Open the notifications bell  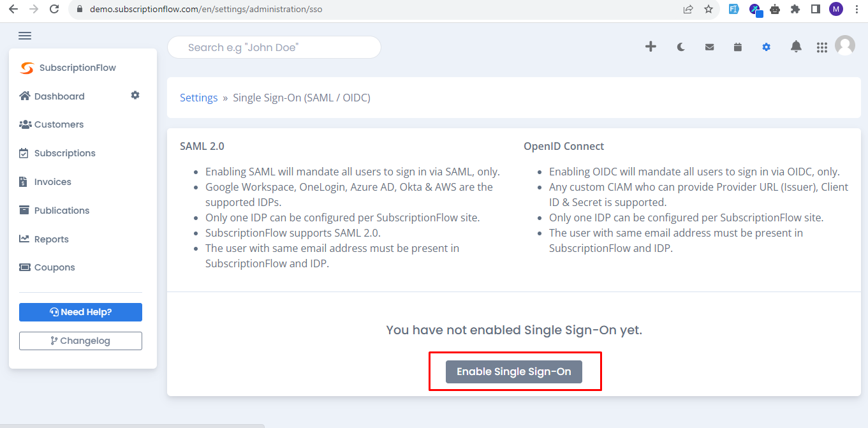796,47
